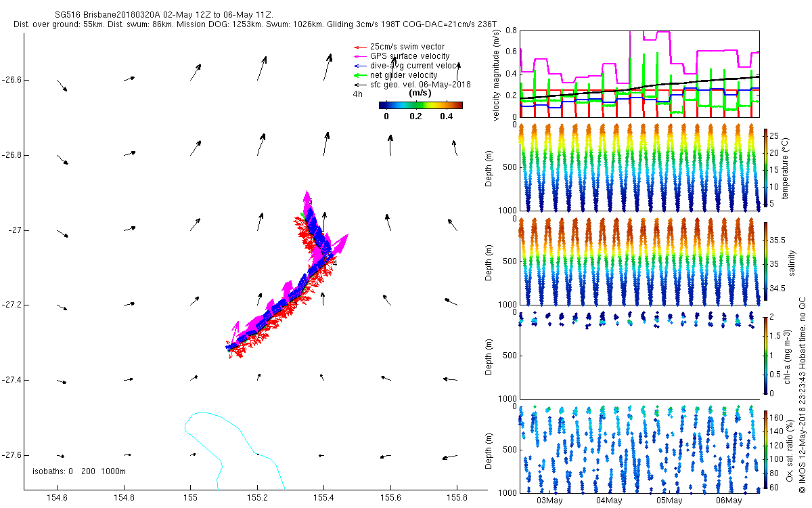Click the blue arrow beside dive-avg current legend
812x508 pixels.
tap(361, 66)
